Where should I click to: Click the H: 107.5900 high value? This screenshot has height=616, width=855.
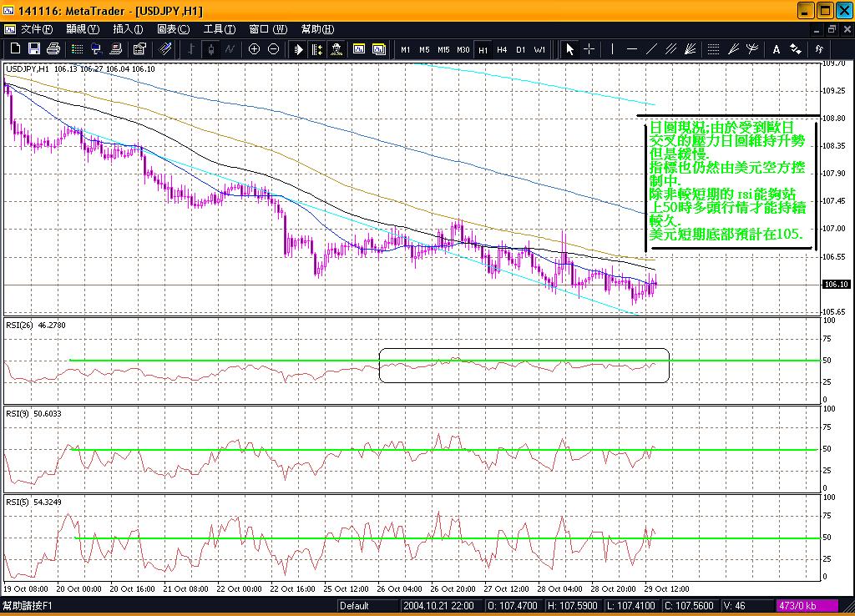pos(572,606)
